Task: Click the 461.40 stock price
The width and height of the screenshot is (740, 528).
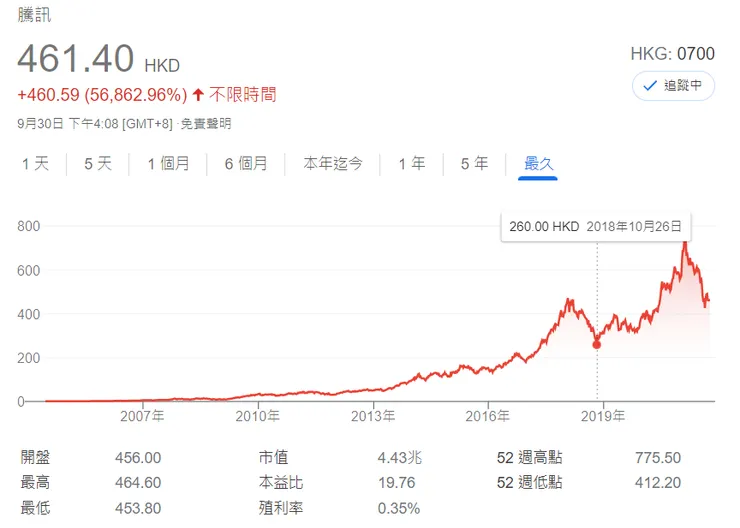Action: coord(76,59)
